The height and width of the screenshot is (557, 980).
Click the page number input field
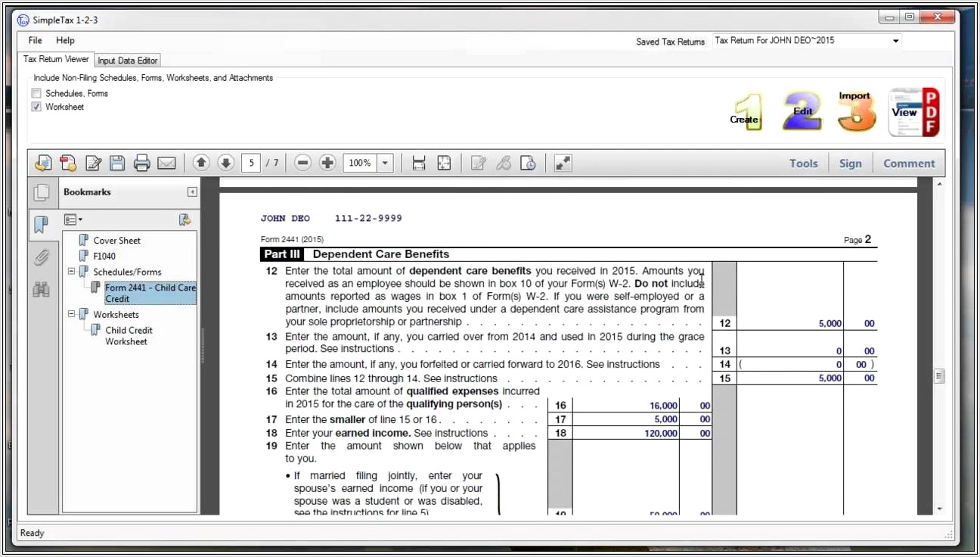point(251,163)
